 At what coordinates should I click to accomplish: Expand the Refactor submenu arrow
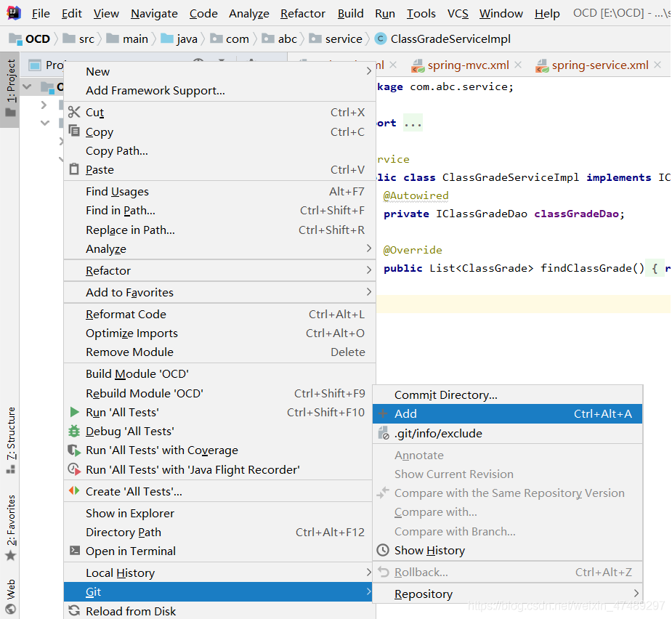point(367,270)
